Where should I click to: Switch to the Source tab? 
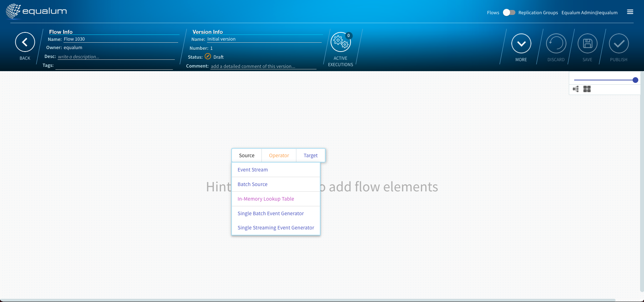[246, 155]
